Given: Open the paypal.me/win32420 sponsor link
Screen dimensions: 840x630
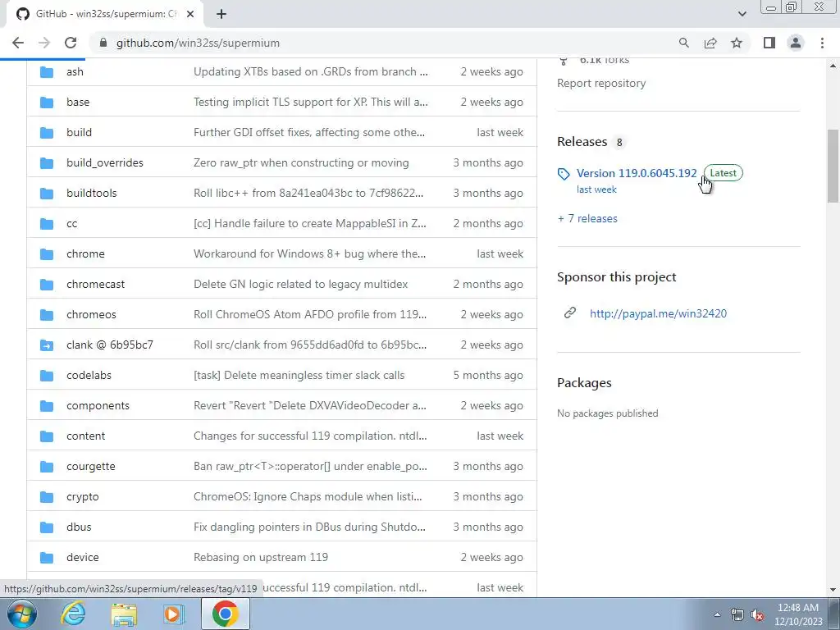Looking at the screenshot, I should point(658,313).
